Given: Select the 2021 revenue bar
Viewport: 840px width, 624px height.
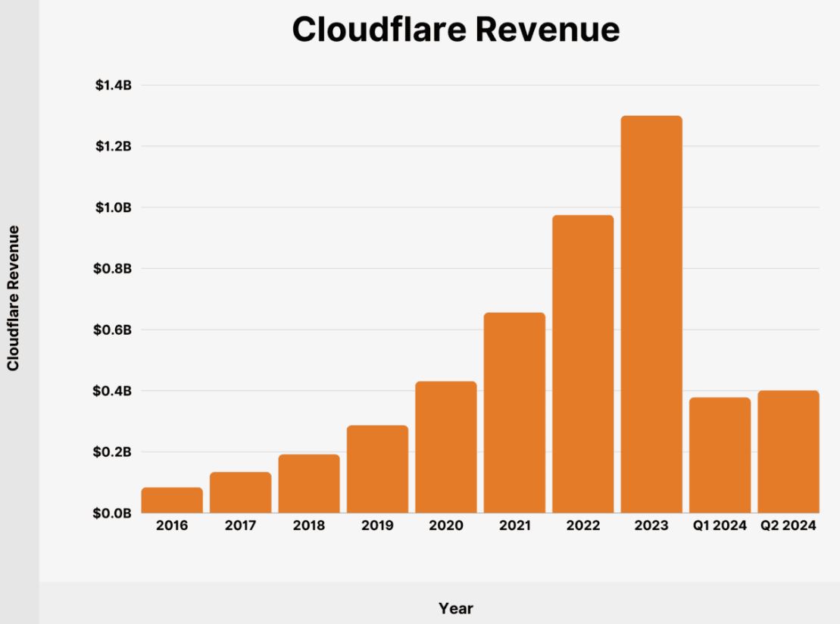Looking at the screenshot, I should [x=517, y=413].
